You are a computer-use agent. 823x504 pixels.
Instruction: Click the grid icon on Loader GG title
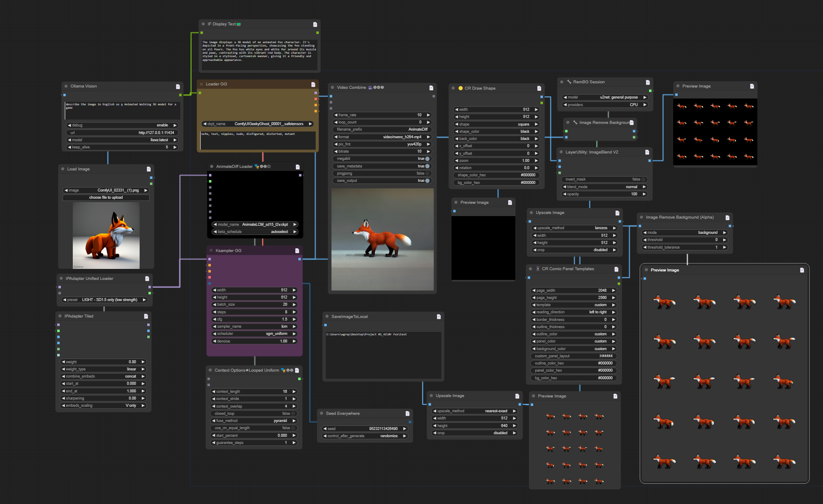pyautogui.click(x=201, y=84)
